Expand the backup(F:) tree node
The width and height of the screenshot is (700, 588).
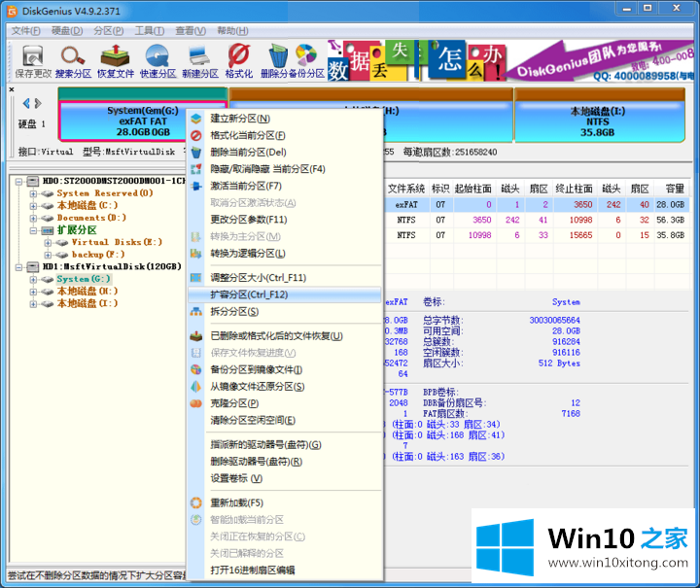pyautogui.click(x=48, y=255)
